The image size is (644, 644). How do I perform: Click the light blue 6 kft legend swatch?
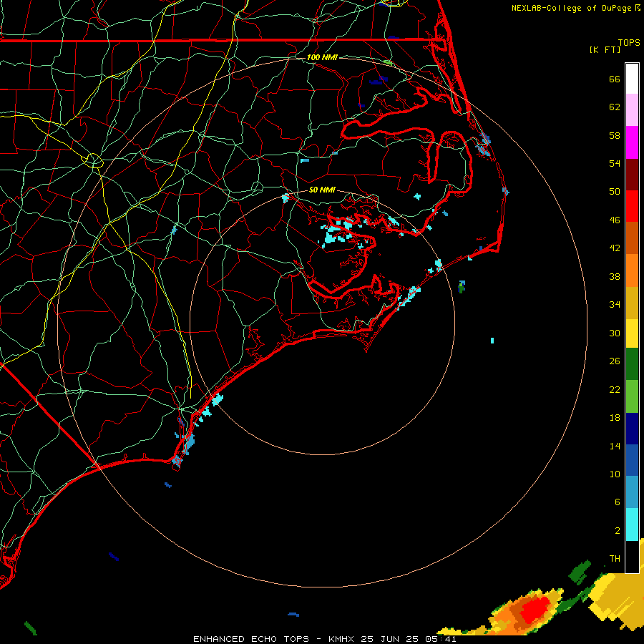(632, 492)
